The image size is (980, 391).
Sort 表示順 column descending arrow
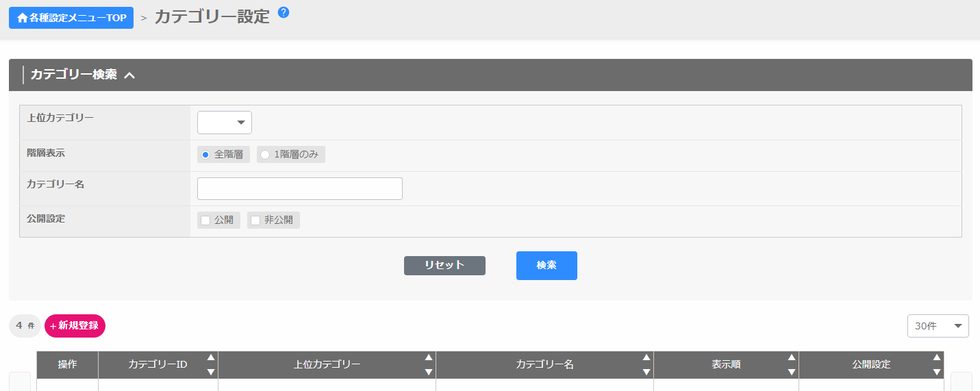pyautogui.click(x=792, y=372)
